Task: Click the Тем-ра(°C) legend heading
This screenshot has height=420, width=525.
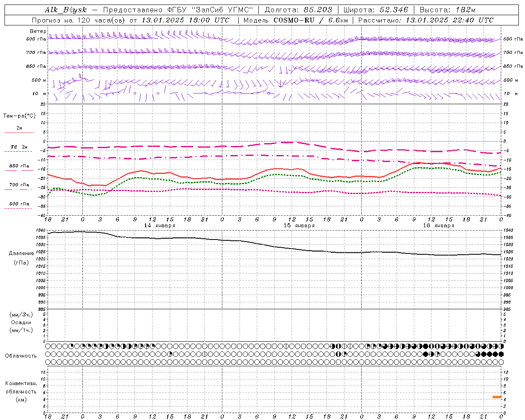Action: click(19, 116)
